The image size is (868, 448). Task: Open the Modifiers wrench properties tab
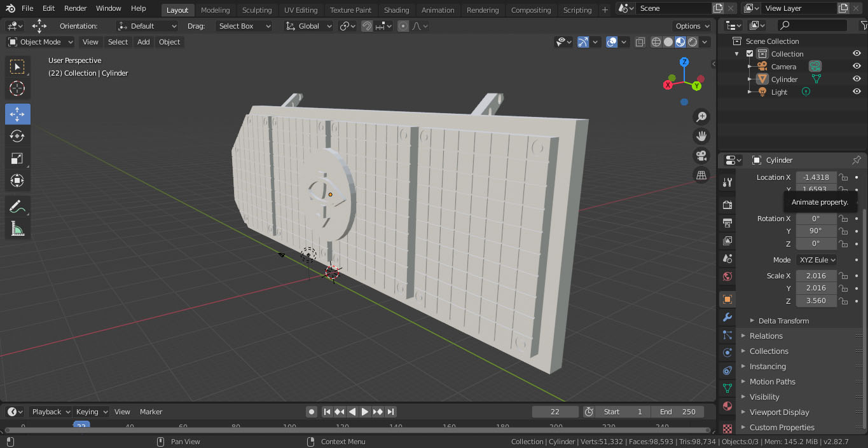point(727,317)
